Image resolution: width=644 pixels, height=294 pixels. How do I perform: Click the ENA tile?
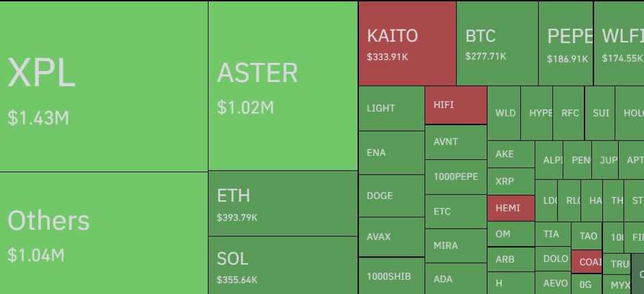391,152
